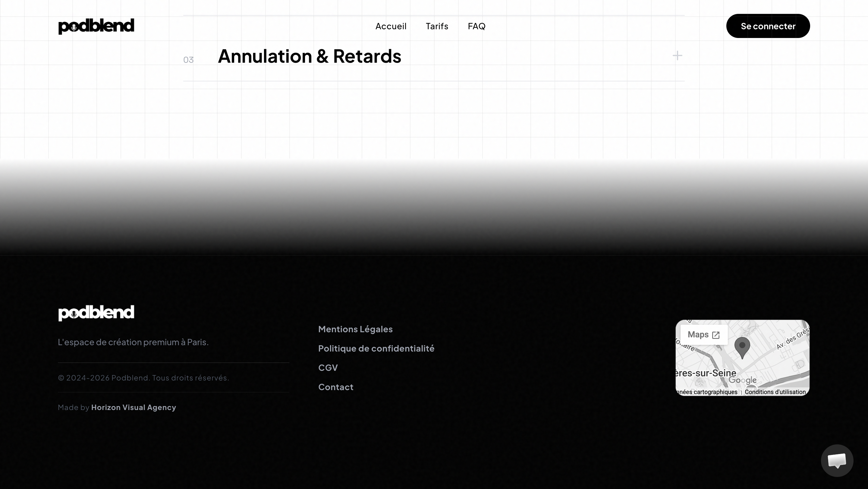Click the white Podblend logo in the footer
This screenshot has height=489, width=868.
click(96, 313)
